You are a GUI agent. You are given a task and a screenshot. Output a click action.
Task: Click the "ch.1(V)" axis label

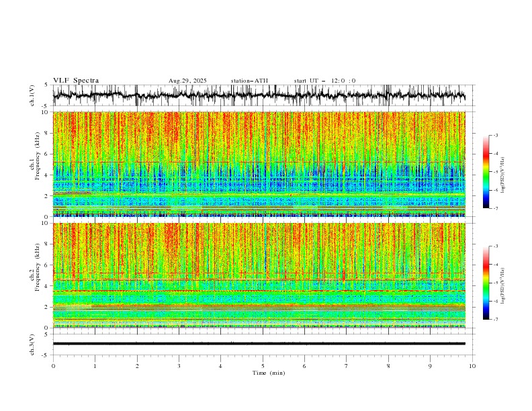pos(32,95)
